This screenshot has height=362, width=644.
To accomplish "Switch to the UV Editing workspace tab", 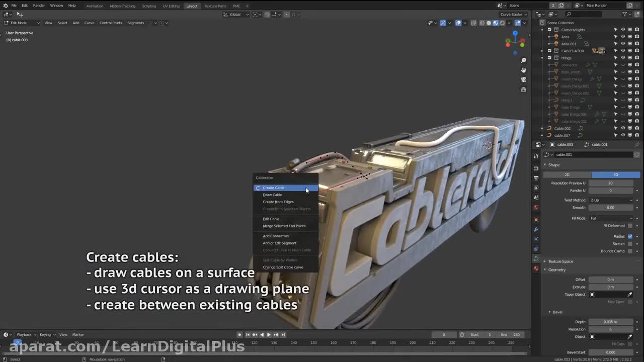I will [x=171, y=6].
